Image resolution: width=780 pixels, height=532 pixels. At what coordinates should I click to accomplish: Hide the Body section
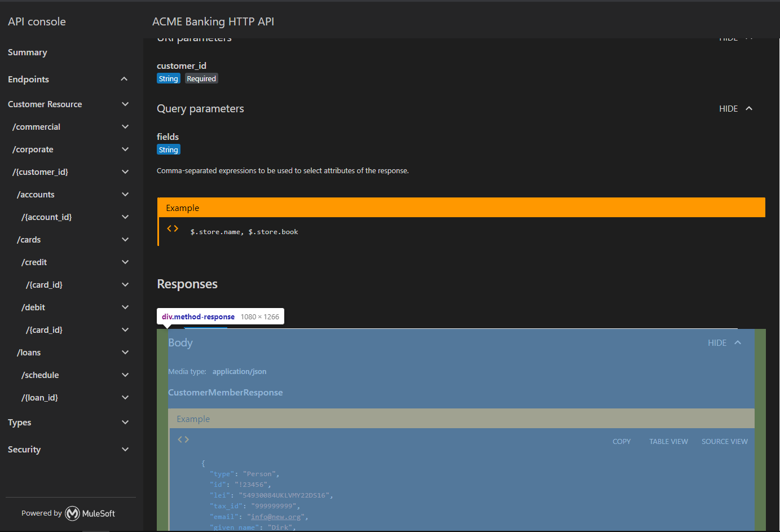point(717,343)
